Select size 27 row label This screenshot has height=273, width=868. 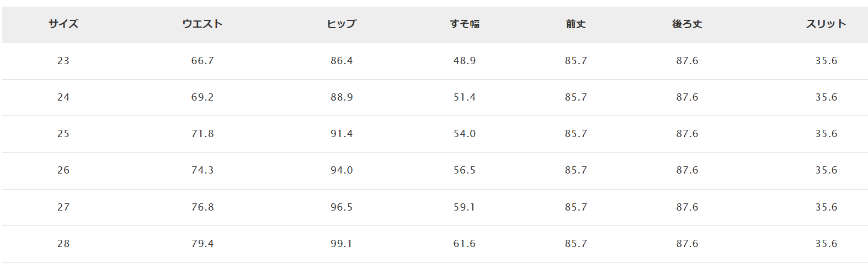click(63, 207)
